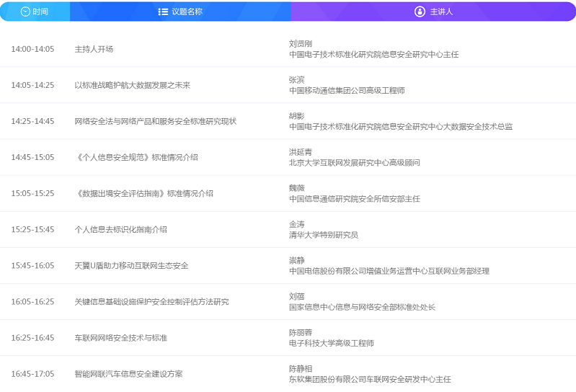Select the 时间 column header text
This screenshot has width=576, height=392.
pos(40,12)
